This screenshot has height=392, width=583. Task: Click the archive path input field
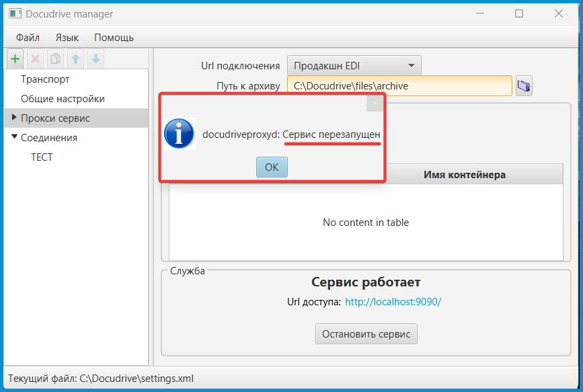tap(399, 86)
